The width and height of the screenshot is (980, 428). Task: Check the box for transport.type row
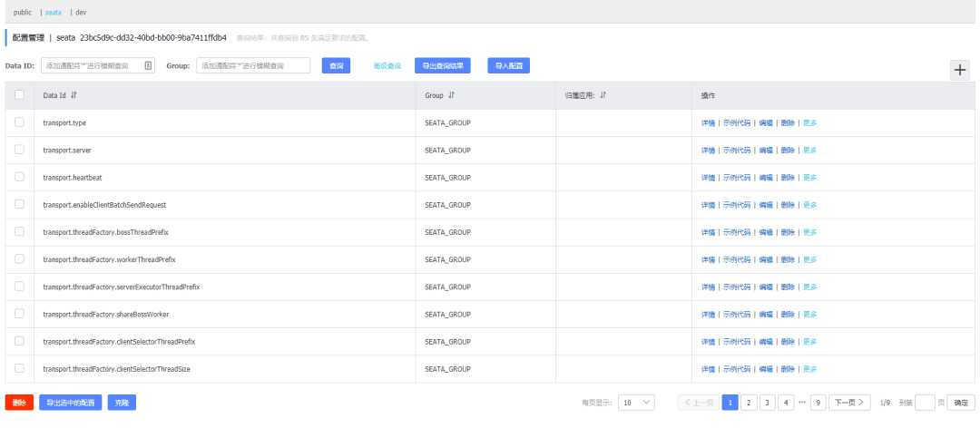(19, 122)
